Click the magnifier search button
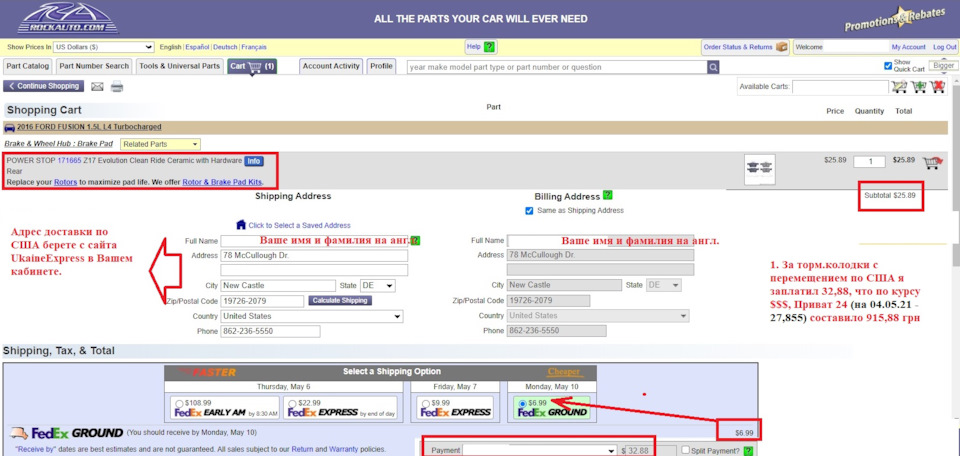Viewport: 960px width, 456px height. [x=713, y=67]
